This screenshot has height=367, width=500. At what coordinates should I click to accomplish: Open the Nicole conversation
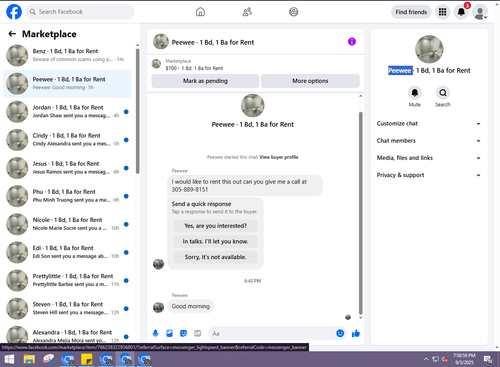tap(67, 224)
